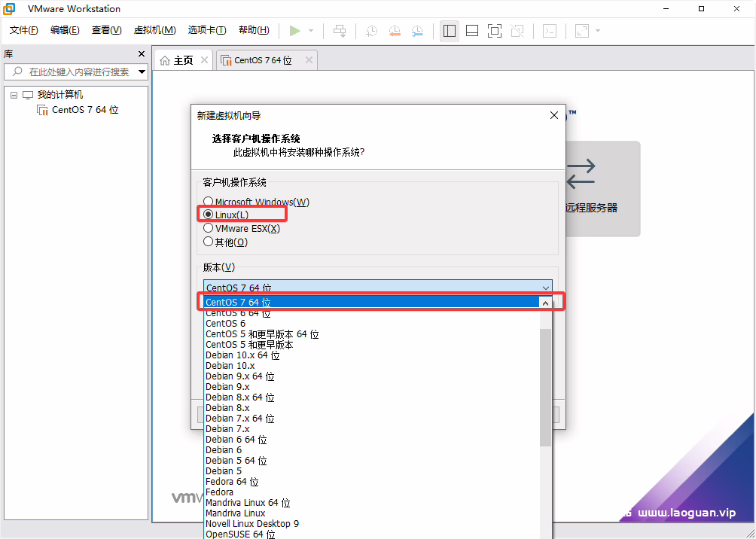Enter full screen mode icon
Viewport: 756px width, 539px height.
[495, 31]
